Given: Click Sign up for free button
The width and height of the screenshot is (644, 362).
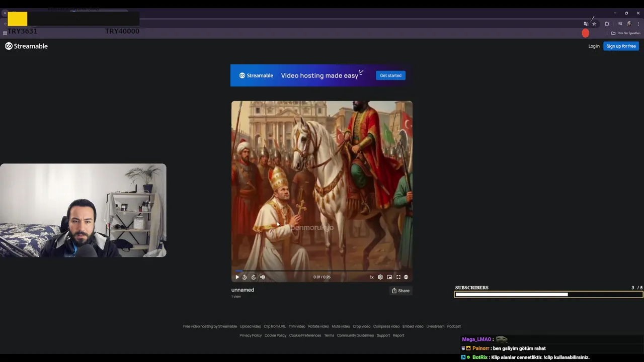Looking at the screenshot, I should 621,46.
